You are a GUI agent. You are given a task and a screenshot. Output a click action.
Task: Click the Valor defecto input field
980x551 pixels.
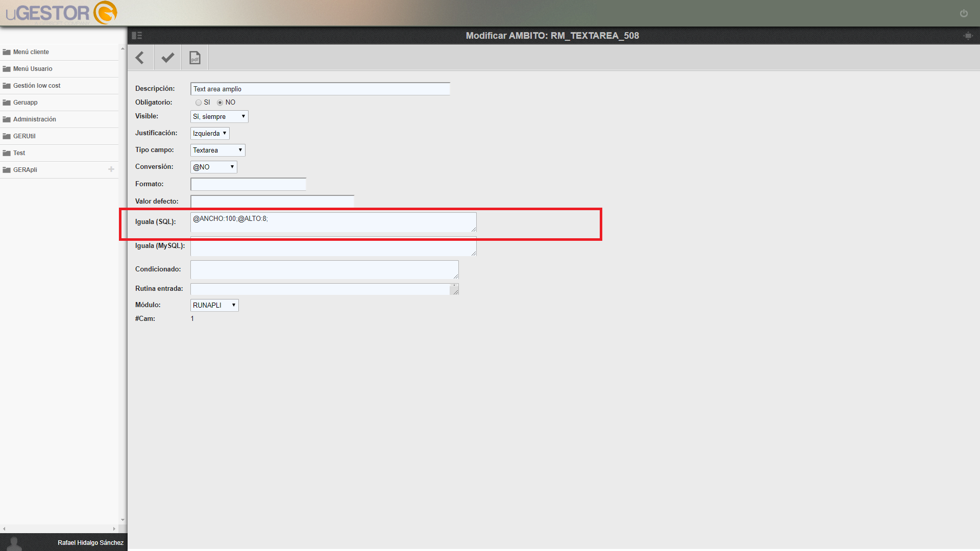(x=272, y=201)
